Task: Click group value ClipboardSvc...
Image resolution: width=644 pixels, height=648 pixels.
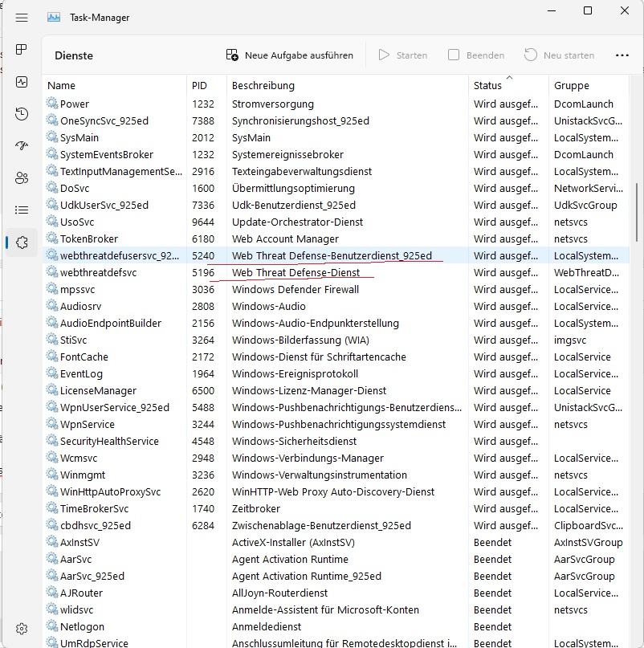Action: (589, 526)
